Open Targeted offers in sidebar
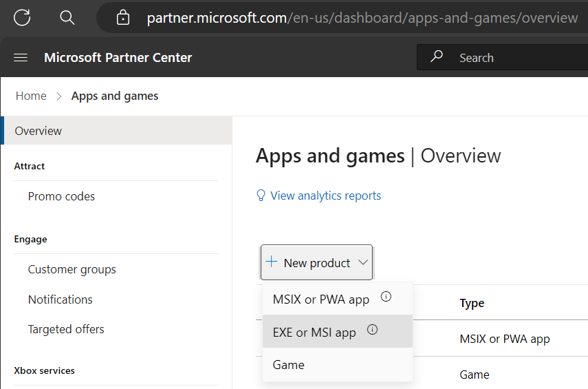 66,329
